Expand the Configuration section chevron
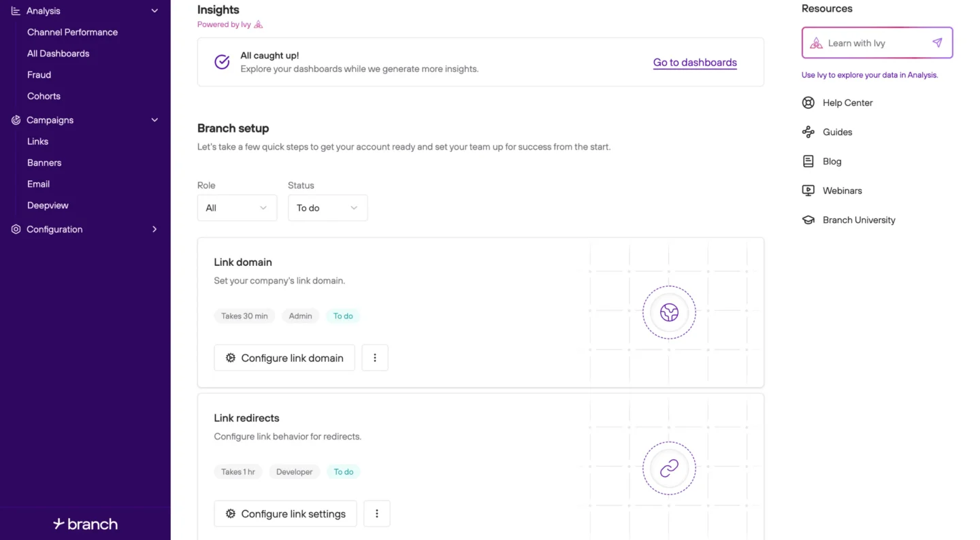 point(154,229)
